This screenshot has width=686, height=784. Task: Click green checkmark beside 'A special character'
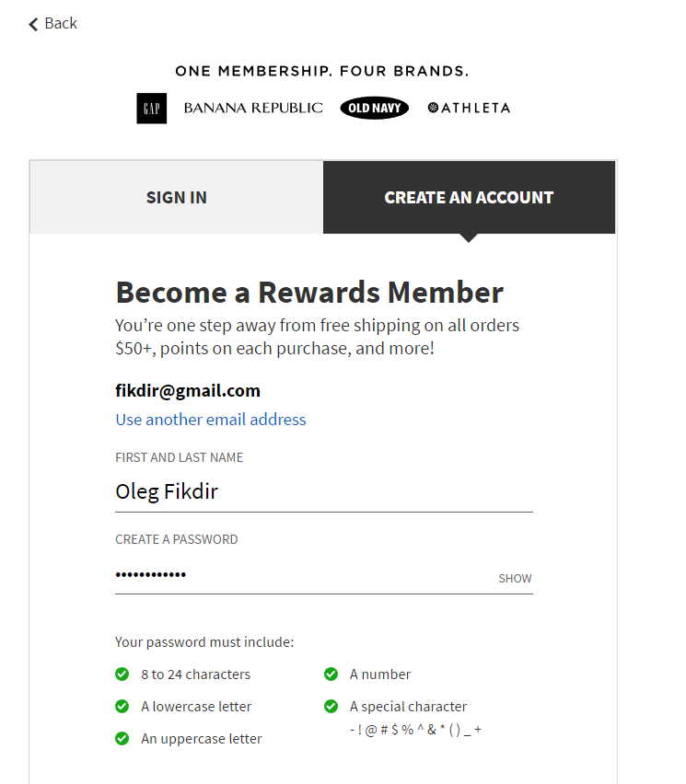click(x=331, y=707)
